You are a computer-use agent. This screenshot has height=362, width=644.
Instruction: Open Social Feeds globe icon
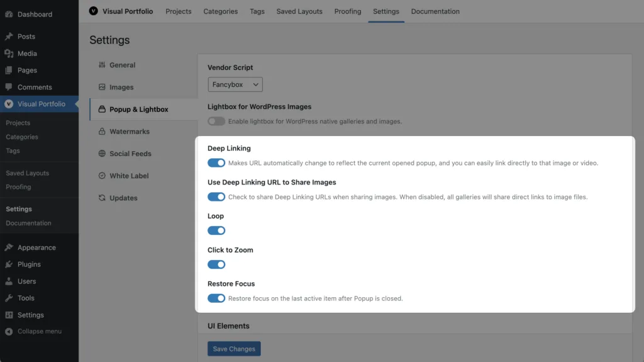(102, 154)
